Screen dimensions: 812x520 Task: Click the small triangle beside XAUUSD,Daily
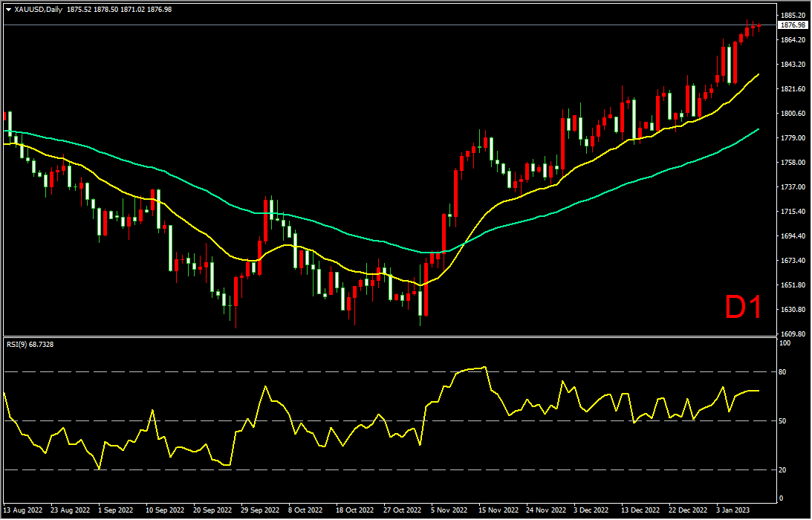point(8,10)
